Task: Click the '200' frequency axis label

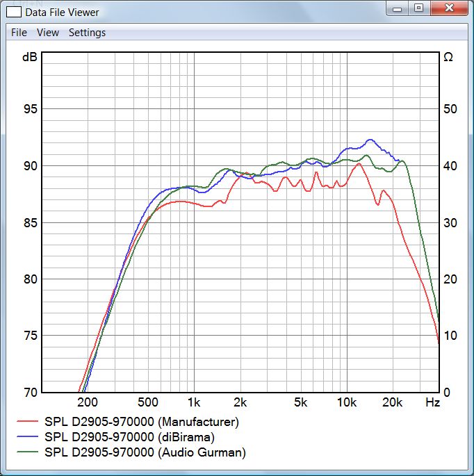Action: click(88, 402)
